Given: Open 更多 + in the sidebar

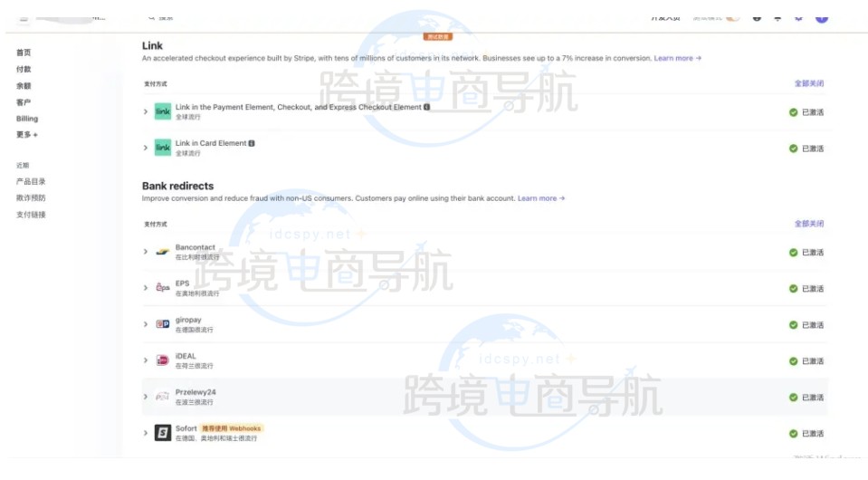Looking at the screenshot, I should point(27,135).
